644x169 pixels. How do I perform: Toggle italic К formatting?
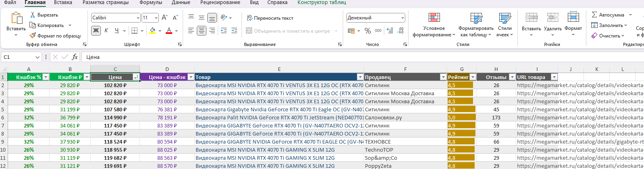[x=106, y=31]
